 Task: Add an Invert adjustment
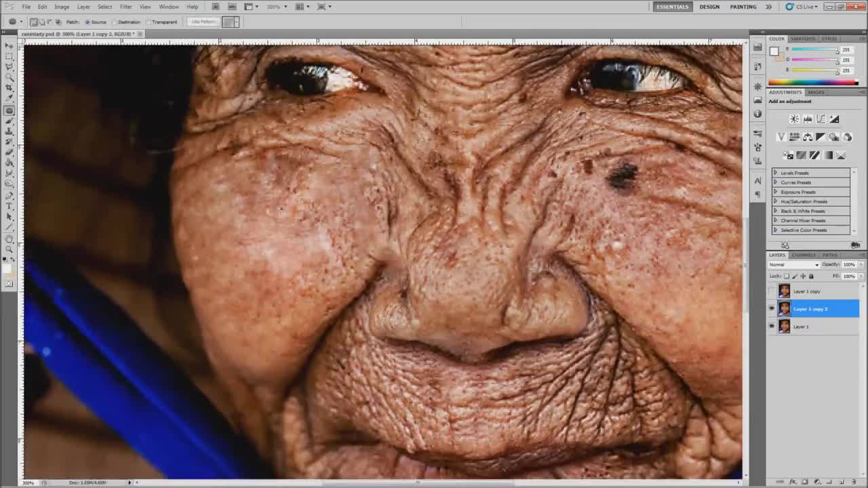[x=788, y=155]
